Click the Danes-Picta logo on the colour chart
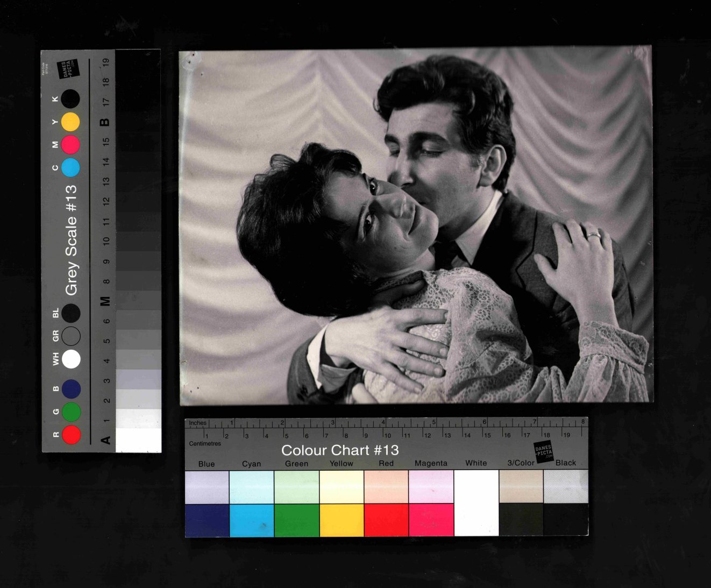Image resolution: width=711 pixels, height=588 pixels. 543,452
